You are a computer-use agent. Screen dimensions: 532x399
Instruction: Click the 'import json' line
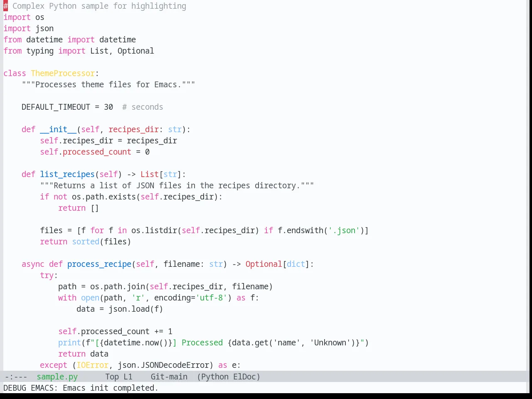(x=28, y=28)
